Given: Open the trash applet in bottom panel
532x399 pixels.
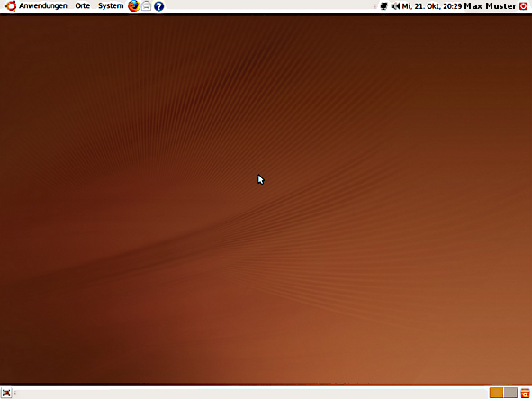Looking at the screenshot, I should [x=525, y=393].
